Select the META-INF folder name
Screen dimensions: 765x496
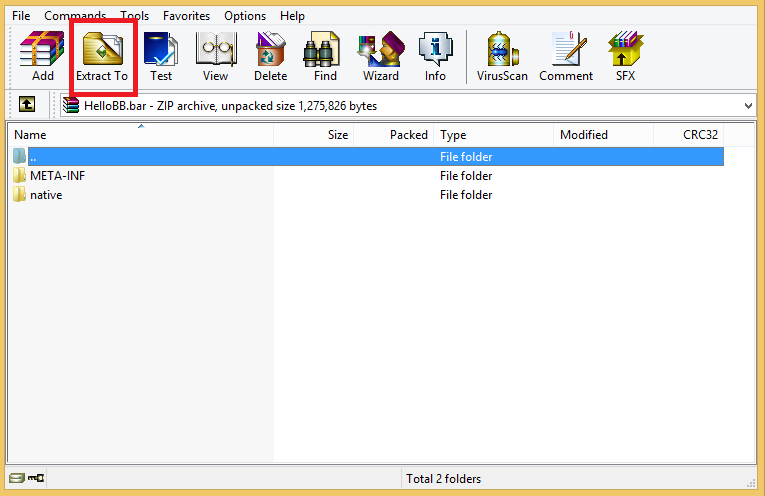click(x=58, y=176)
